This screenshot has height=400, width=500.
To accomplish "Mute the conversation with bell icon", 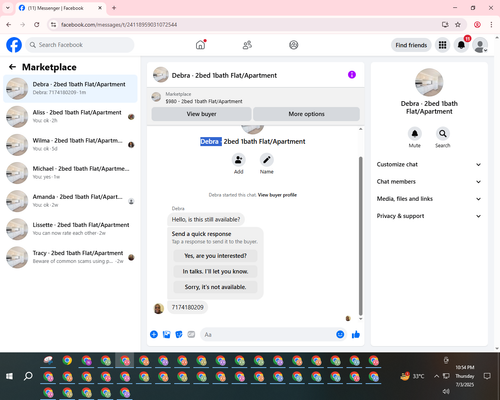I will click(x=415, y=134).
